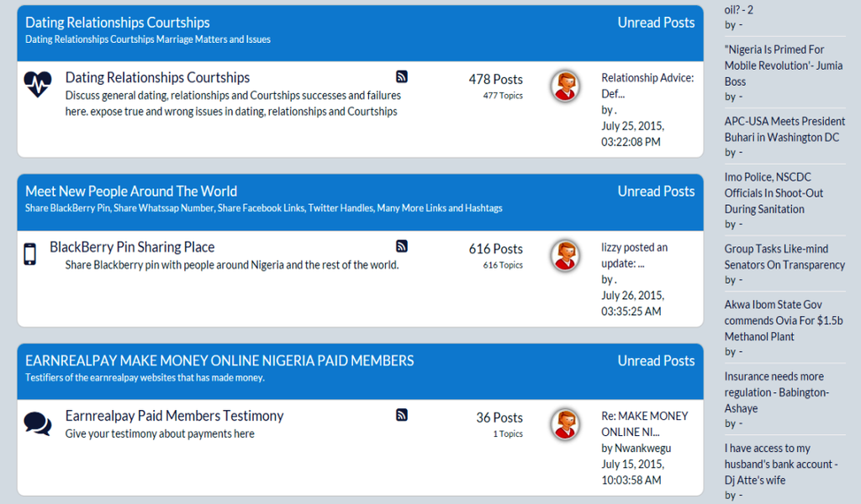Click the phone icon beside BlackBerry Pin Sharing

(30, 254)
